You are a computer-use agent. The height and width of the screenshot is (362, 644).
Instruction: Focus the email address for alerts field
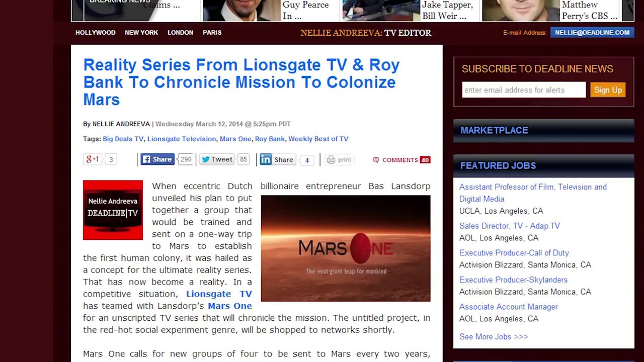(524, 90)
